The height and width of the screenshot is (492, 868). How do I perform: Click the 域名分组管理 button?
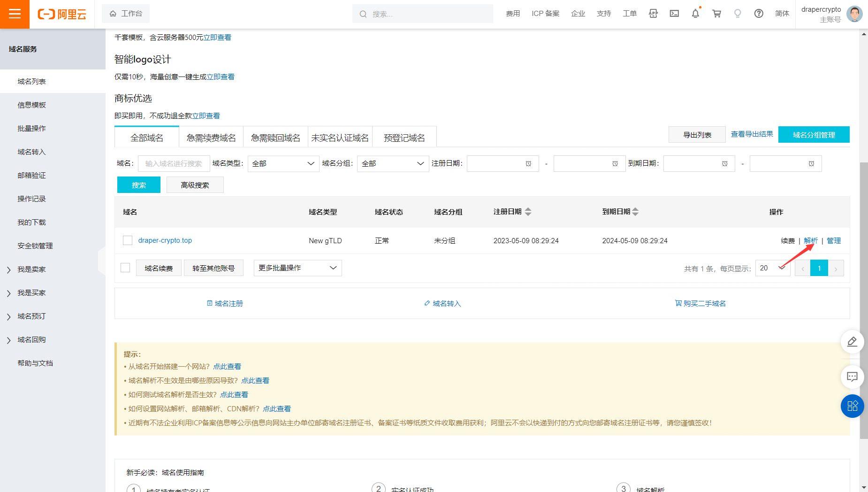click(814, 135)
